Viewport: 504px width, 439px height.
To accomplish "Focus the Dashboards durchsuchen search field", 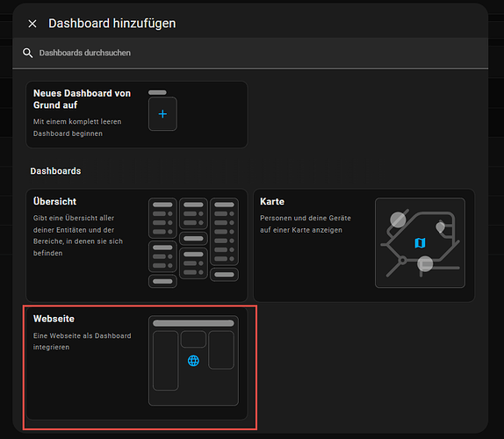I will click(250, 53).
